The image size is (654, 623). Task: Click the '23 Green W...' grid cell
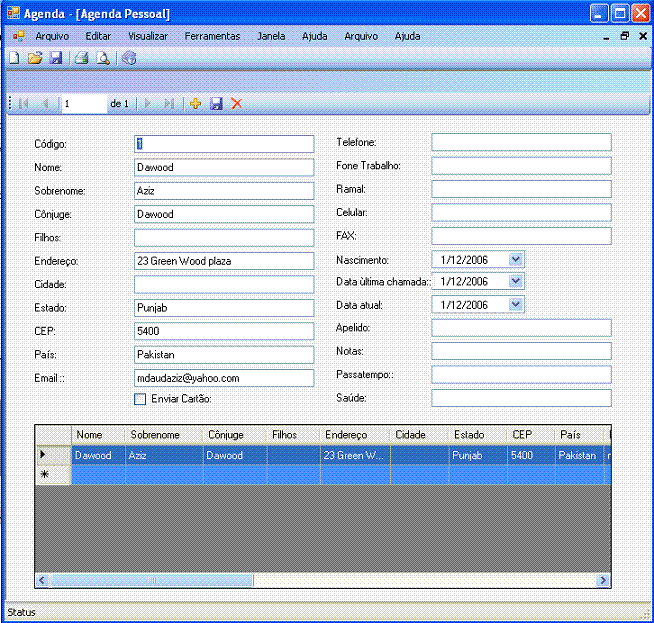pos(355,455)
